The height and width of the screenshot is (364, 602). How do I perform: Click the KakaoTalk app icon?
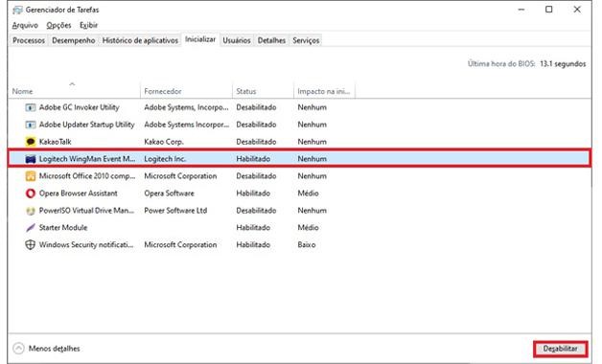(x=31, y=142)
